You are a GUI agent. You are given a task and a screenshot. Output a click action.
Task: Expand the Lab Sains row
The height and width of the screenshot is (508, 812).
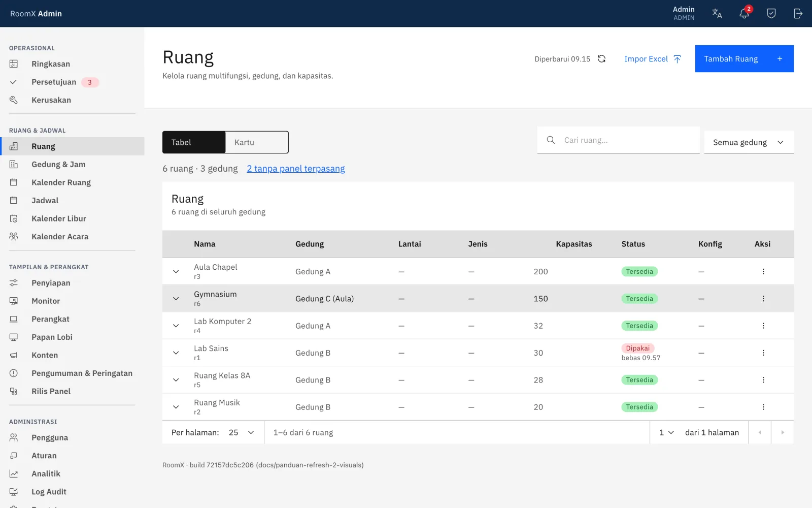[x=176, y=353]
